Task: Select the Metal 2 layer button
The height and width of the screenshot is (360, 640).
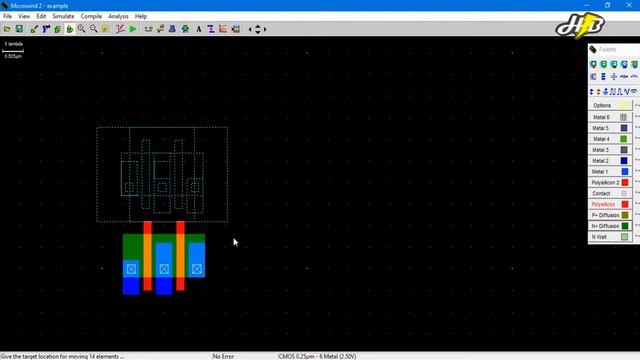Action: 610,161
